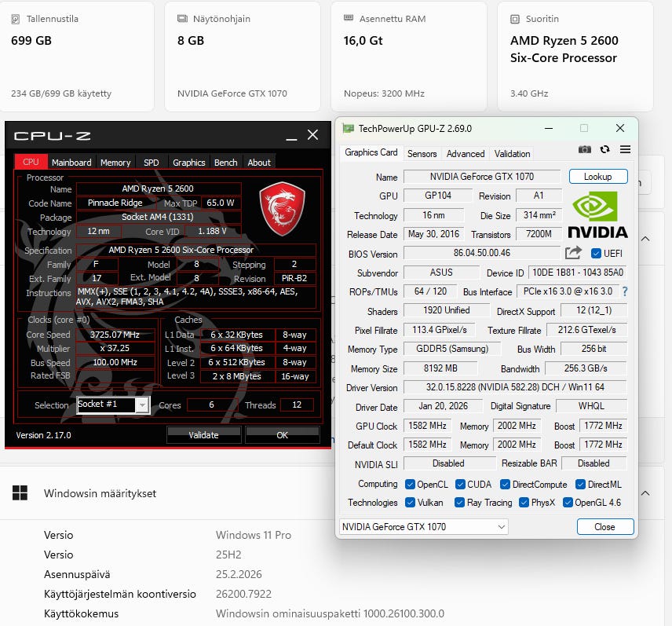Click the Resizable BAR Disabled field
672x626 pixels.
pyautogui.click(x=593, y=463)
